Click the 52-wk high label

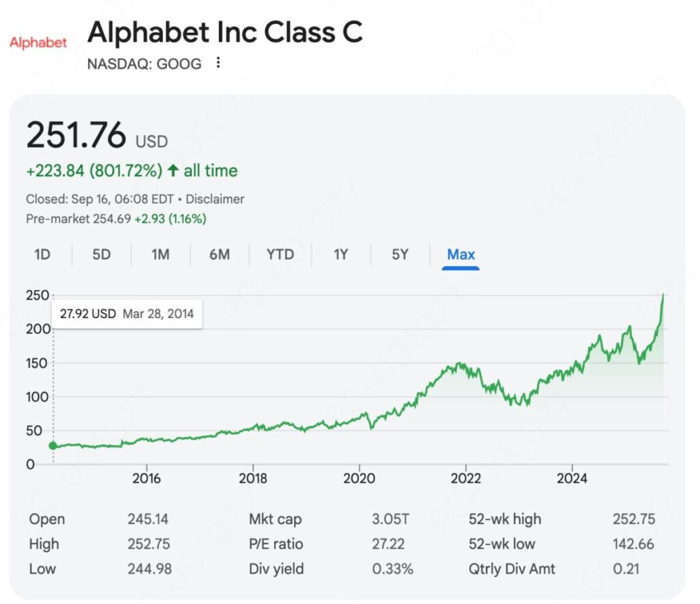coord(504,519)
